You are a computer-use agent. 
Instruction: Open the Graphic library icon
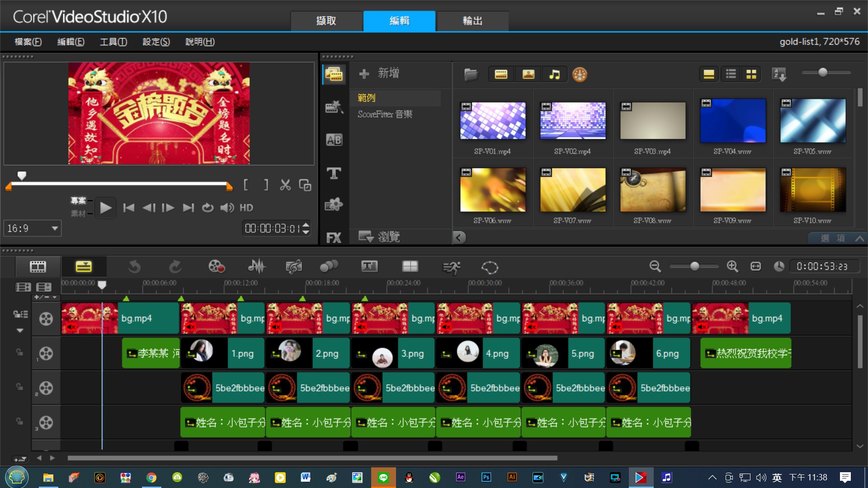pyautogui.click(x=334, y=205)
